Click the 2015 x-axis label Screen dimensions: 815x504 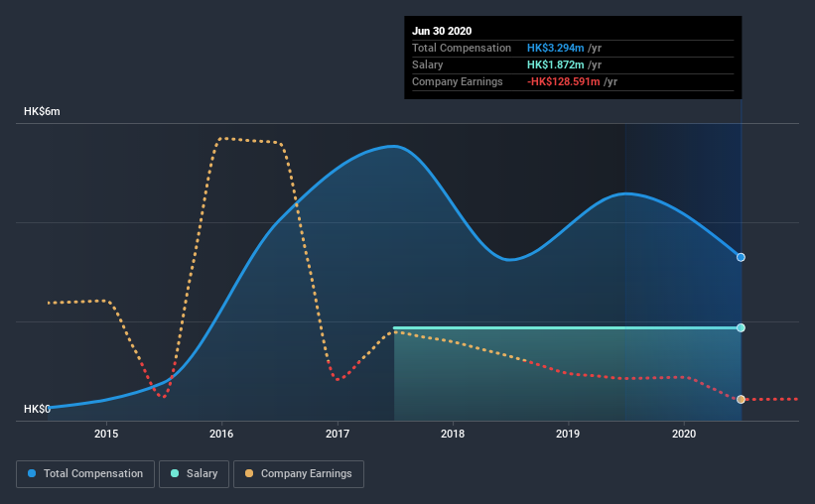(x=106, y=434)
